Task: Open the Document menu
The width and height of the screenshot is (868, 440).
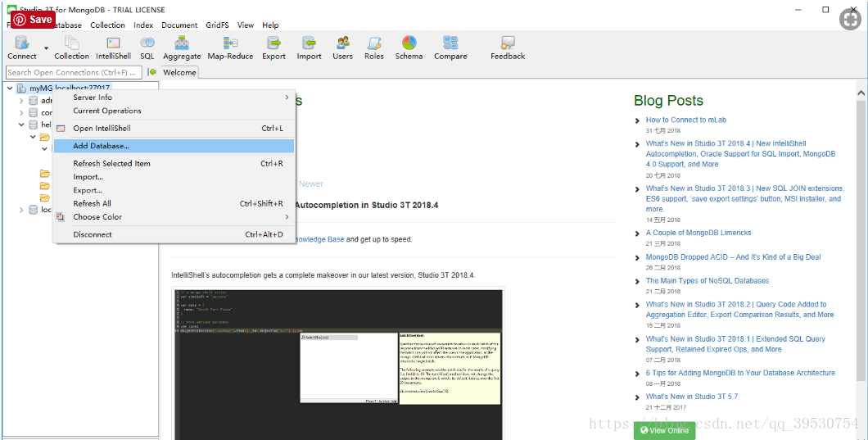Action: 179,25
